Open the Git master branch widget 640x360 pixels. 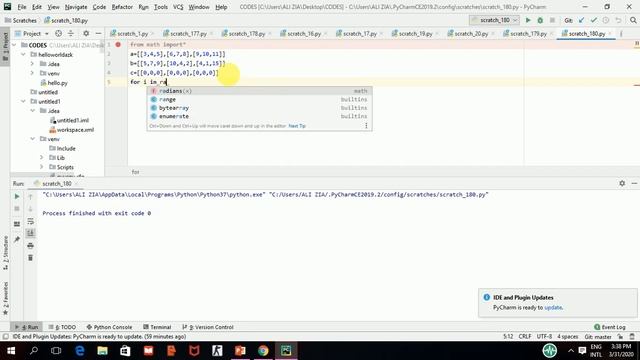coord(598,337)
